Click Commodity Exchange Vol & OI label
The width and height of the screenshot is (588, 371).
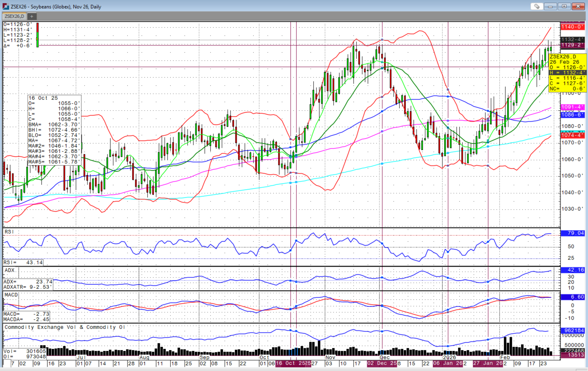(x=65, y=327)
